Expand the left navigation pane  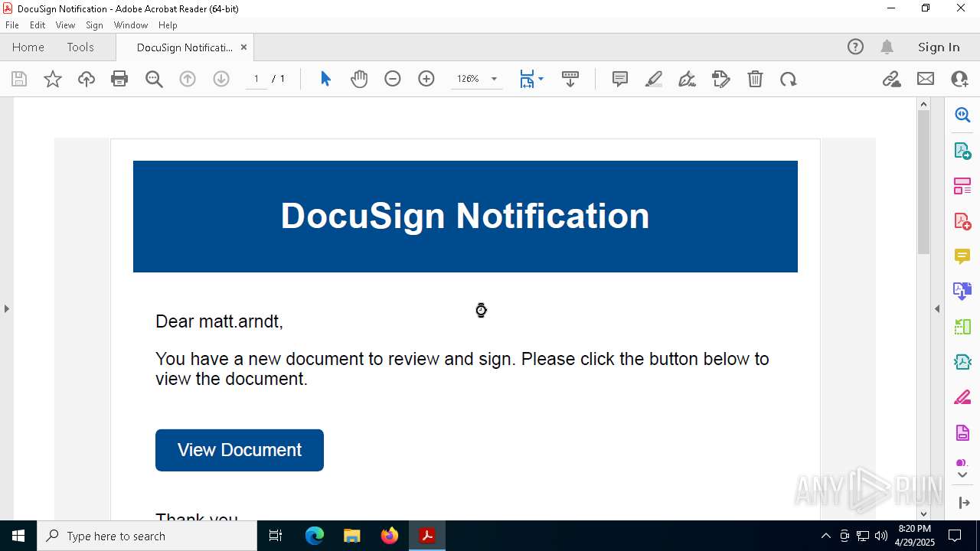6,308
